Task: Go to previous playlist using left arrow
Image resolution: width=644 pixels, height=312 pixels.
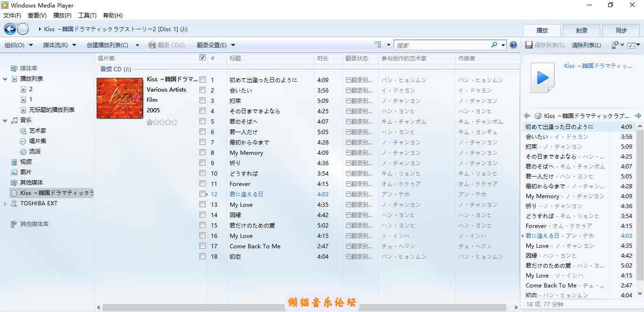Action: click(527, 116)
